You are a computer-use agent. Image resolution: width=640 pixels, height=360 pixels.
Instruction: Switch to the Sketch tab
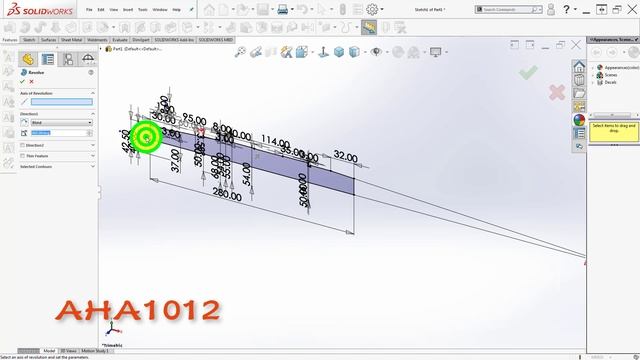pyautogui.click(x=29, y=40)
